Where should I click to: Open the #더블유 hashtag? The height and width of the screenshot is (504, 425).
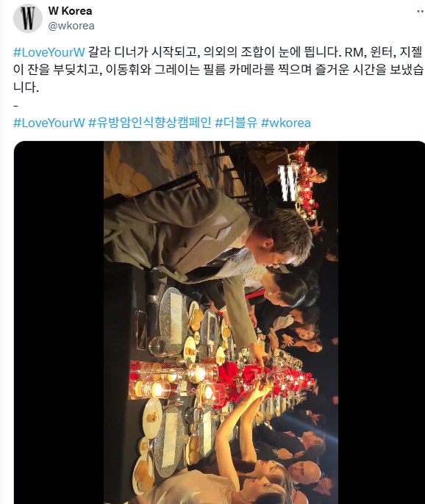pyautogui.click(x=236, y=123)
